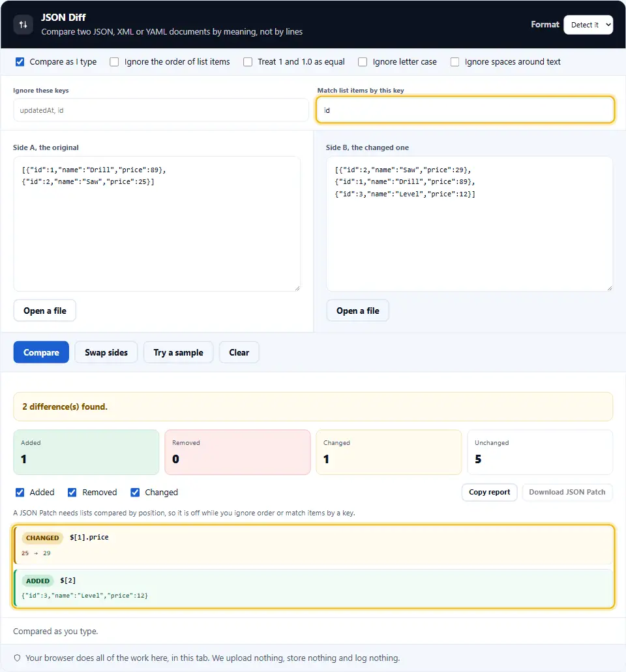This screenshot has width=626, height=672.
Task: Enable Ignore letter case option
Action: (363, 62)
